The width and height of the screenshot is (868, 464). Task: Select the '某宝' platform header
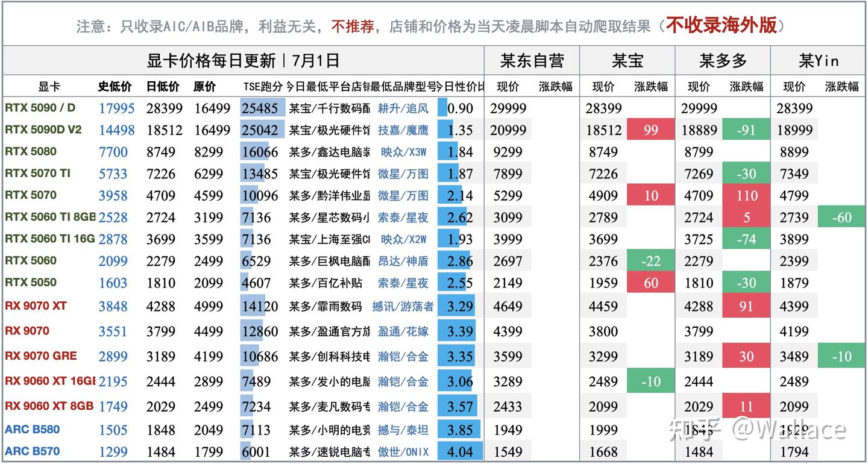tap(627, 60)
